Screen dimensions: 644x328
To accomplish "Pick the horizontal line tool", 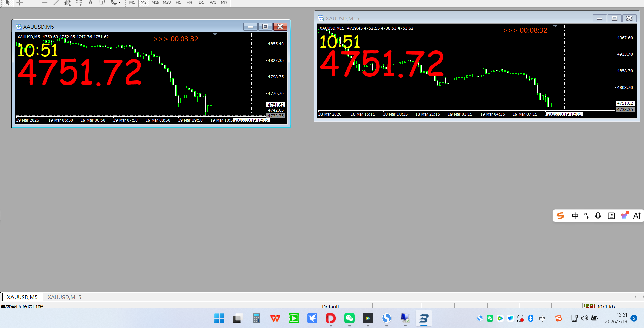I will pos(45,3).
